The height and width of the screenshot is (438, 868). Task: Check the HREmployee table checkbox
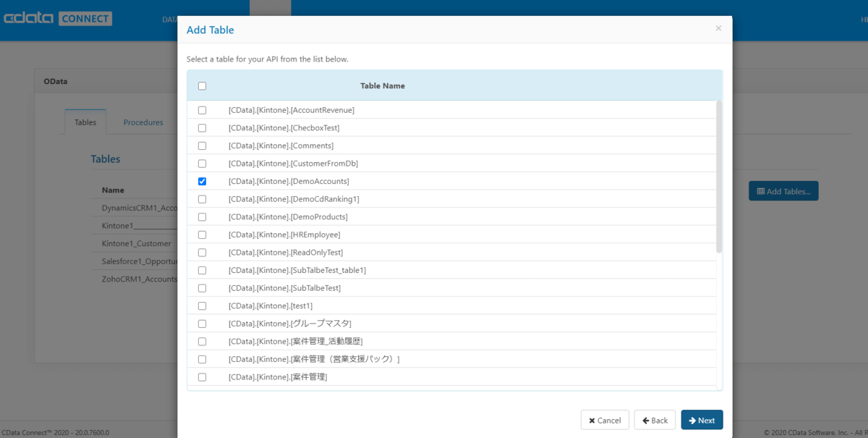[202, 235]
